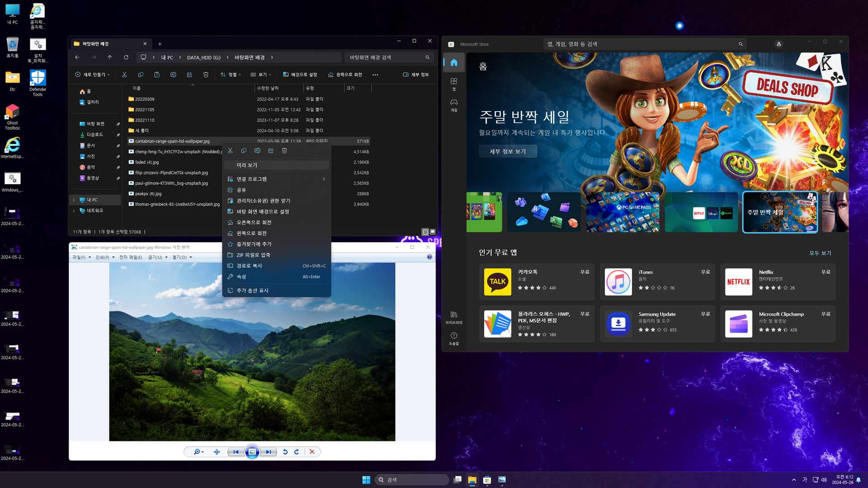The image size is (868, 488).
Task: Refresh the Explorer folder view
Action: click(126, 57)
